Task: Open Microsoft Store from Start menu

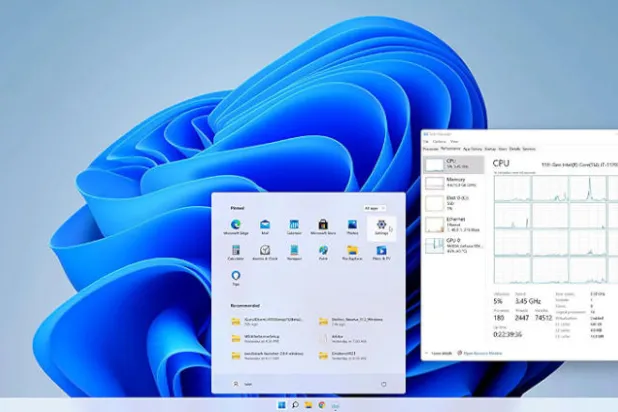Action: click(323, 226)
